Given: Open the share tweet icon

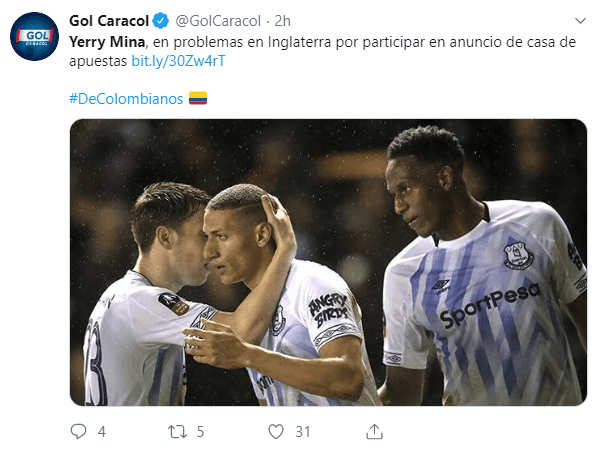Looking at the screenshot, I should tap(374, 431).
